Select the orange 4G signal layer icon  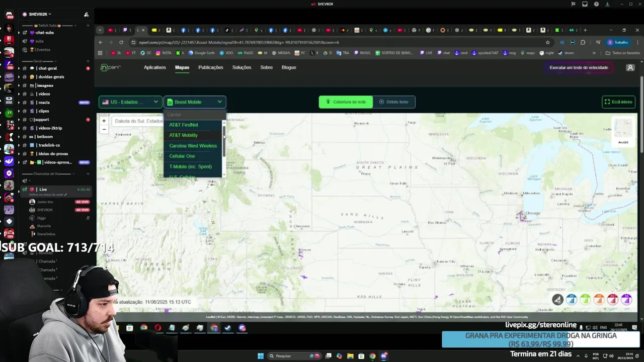point(599,300)
